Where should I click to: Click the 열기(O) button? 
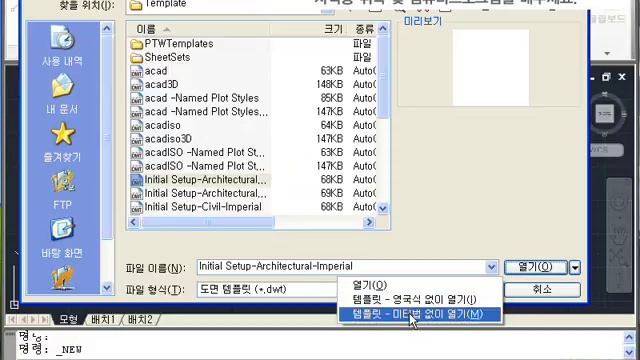(x=536, y=267)
